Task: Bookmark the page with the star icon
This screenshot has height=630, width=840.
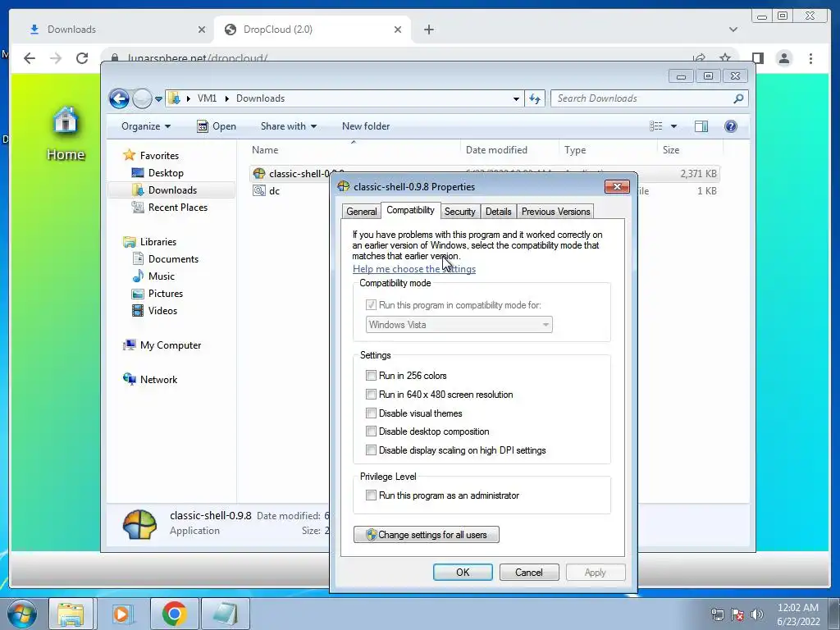Action: tap(725, 57)
